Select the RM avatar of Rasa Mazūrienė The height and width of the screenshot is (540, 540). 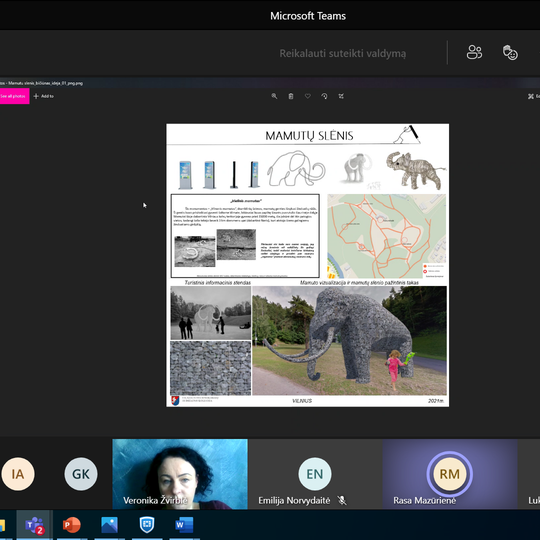449,474
